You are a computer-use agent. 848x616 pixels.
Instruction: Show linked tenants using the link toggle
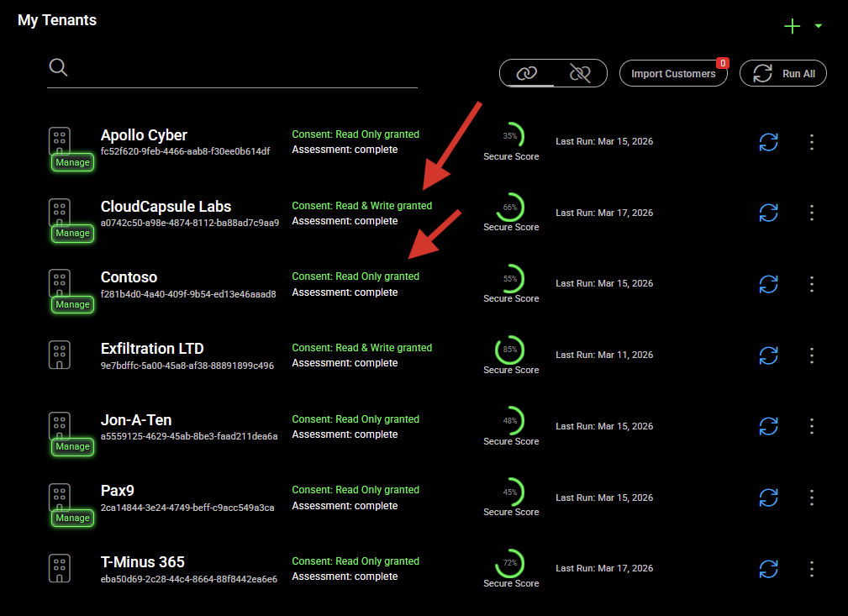527,73
